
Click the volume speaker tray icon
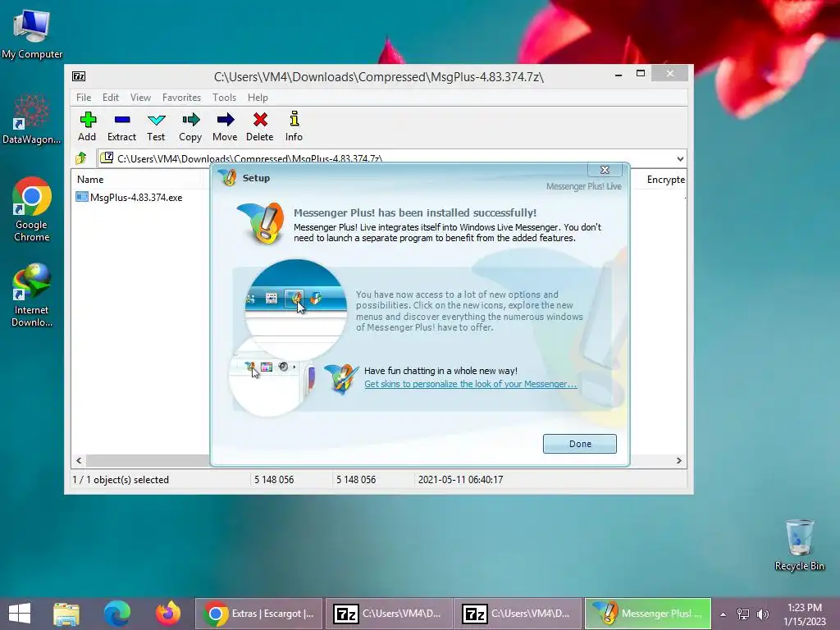click(x=763, y=614)
